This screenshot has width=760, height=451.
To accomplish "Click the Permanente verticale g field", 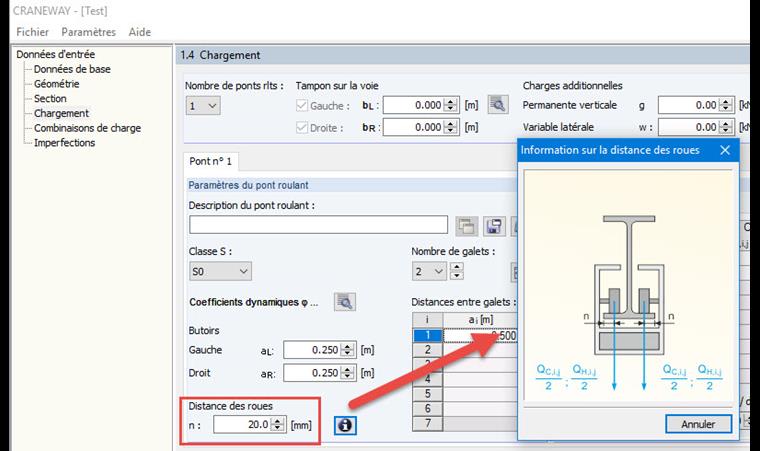I will tap(688, 105).
